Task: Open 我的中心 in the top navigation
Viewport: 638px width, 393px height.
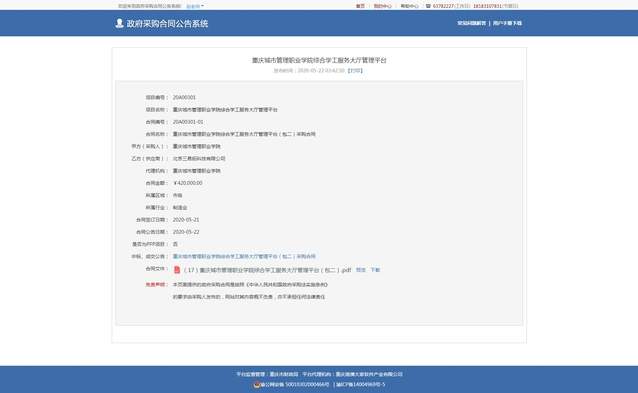Action: [382, 6]
